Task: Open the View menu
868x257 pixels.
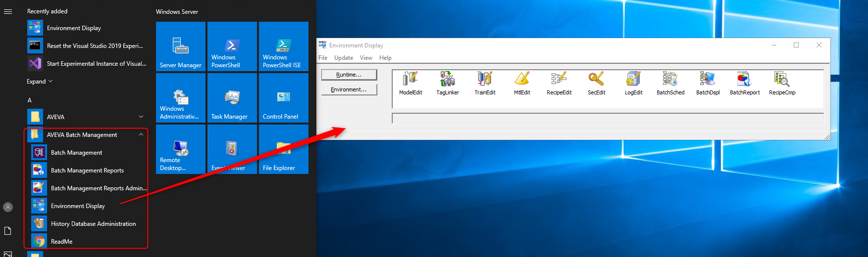Action: click(366, 58)
